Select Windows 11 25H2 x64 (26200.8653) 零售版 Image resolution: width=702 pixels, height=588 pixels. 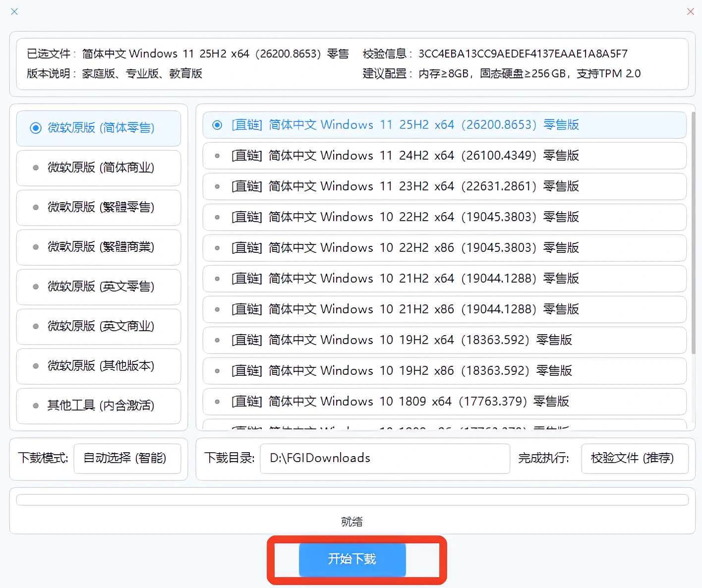pos(444,125)
